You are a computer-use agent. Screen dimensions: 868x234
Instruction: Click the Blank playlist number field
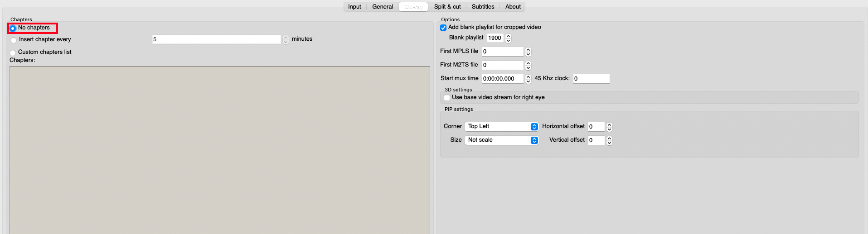click(495, 38)
